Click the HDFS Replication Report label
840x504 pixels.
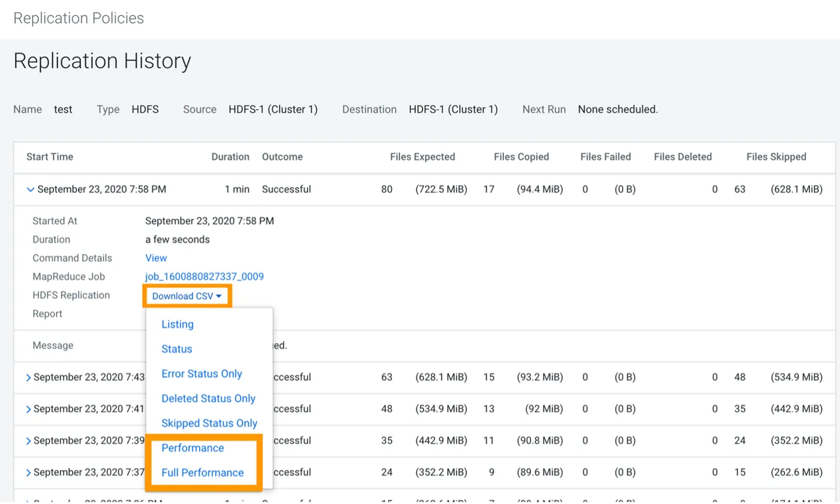pos(71,304)
